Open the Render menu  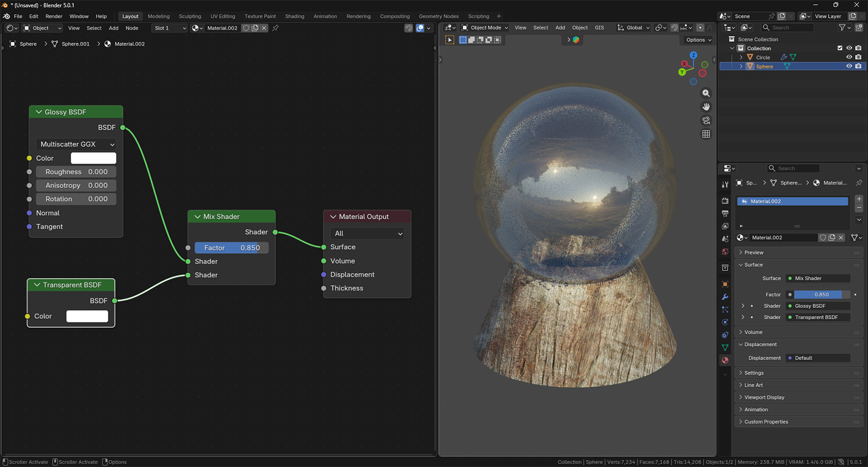coord(54,16)
